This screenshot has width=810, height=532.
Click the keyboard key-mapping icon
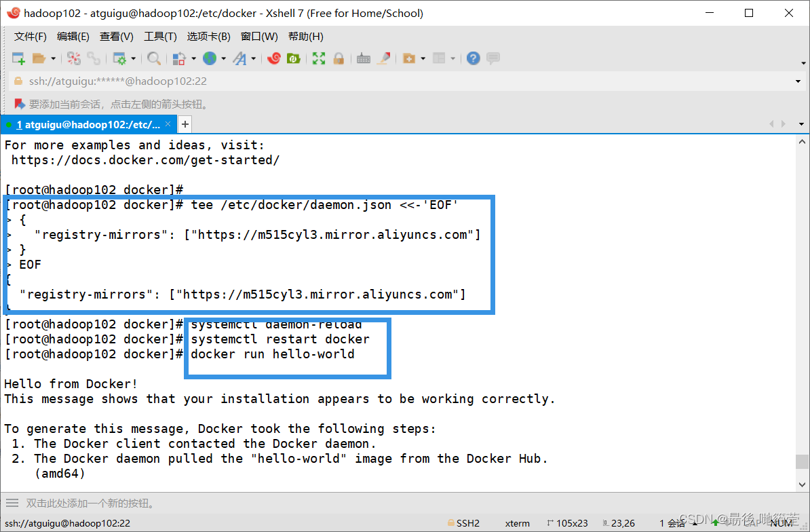click(364, 58)
